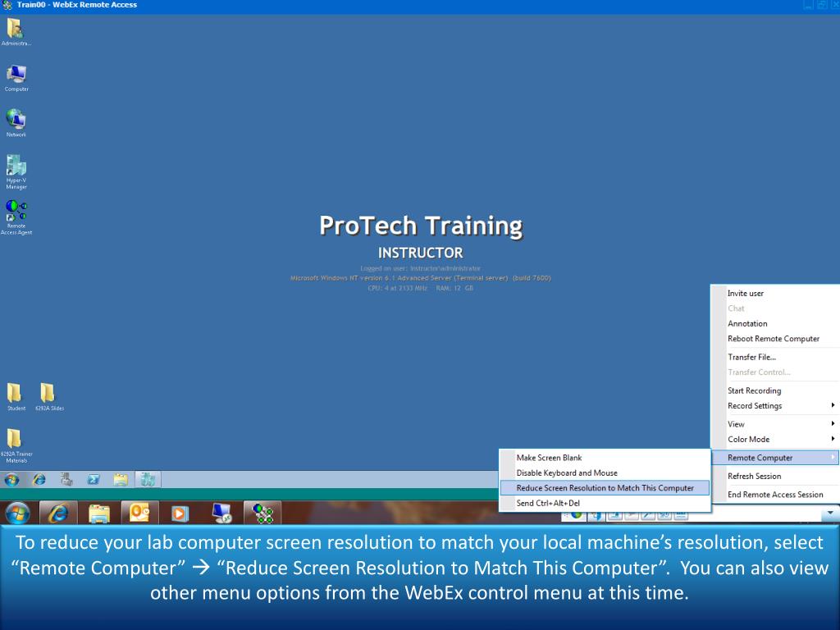The width and height of the screenshot is (840, 630).
Task: Open Outlook from the local taskbar
Action: (x=139, y=514)
